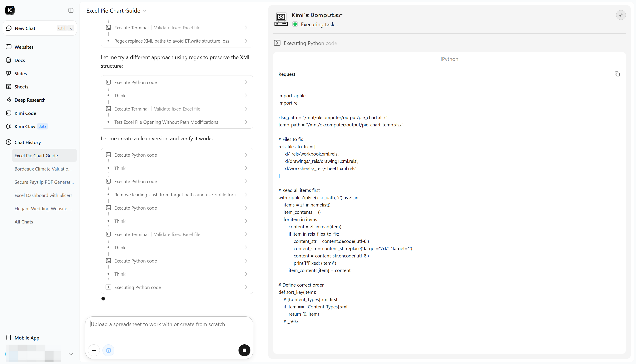Expand Regex replace XML paths step

(x=177, y=41)
